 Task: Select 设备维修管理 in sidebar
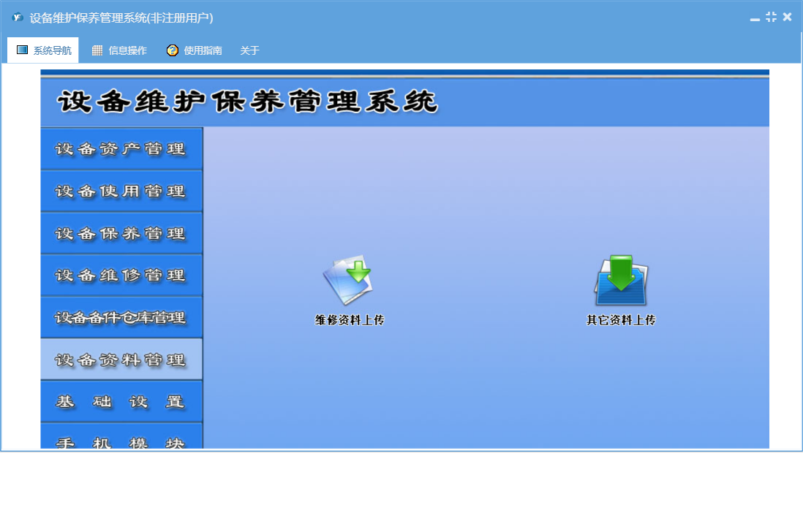[x=122, y=275]
